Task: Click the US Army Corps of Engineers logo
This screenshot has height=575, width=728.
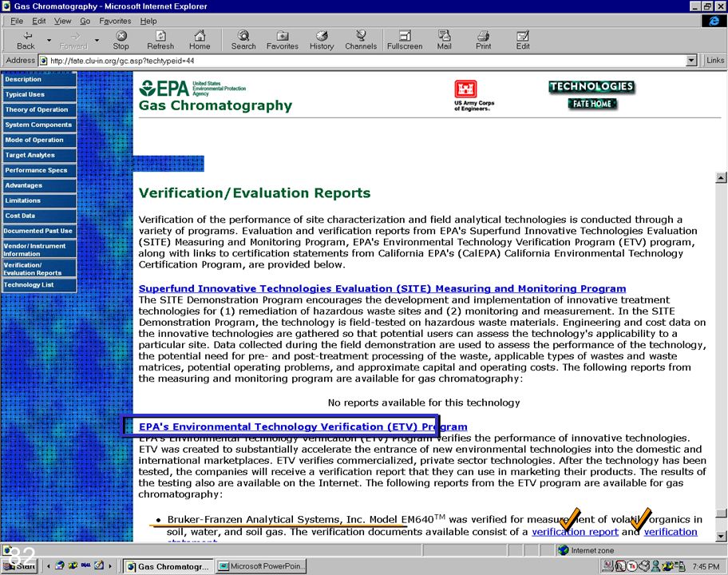Action: pyautogui.click(x=474, y=95)
